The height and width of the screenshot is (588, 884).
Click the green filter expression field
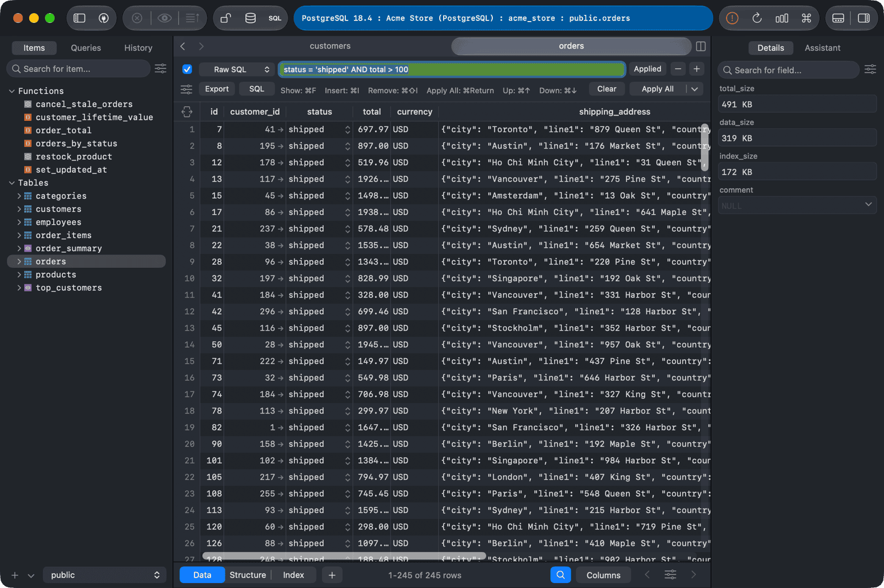pos(452,69)
